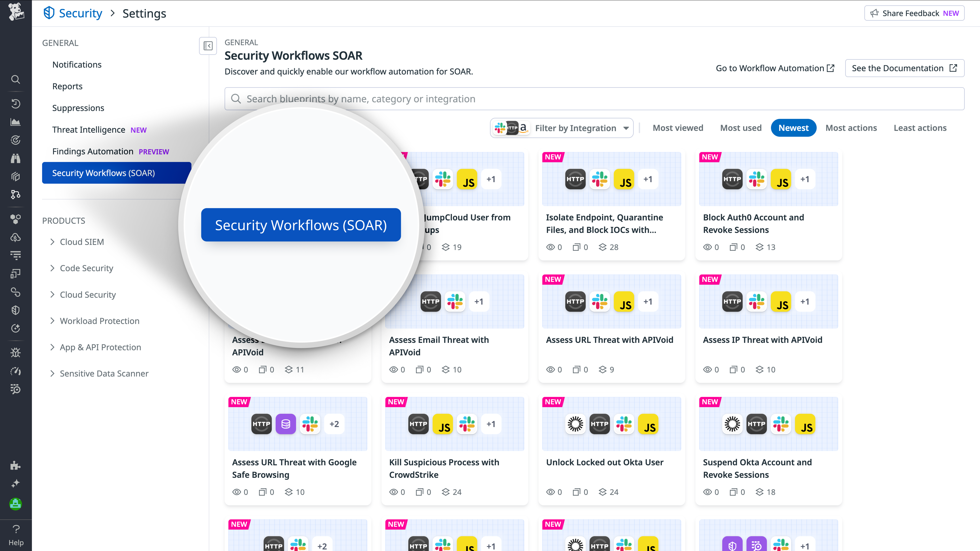The height and width of the screenshot is (551, 980).
Task: Open Threat Intelligence settings item
Action: (x=89, y=130)
